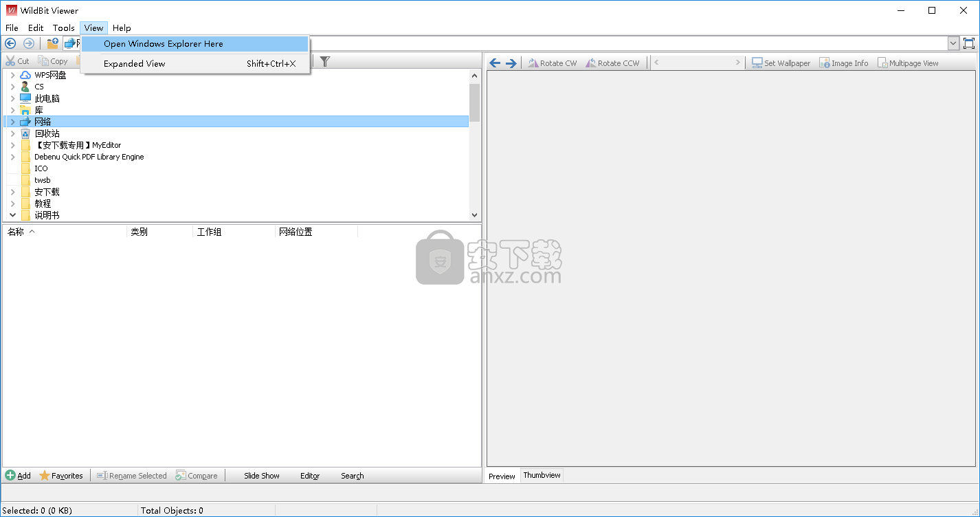Expand the 回收站 node
The width and height of the screenshot is (980, 517).
point(12,133)
